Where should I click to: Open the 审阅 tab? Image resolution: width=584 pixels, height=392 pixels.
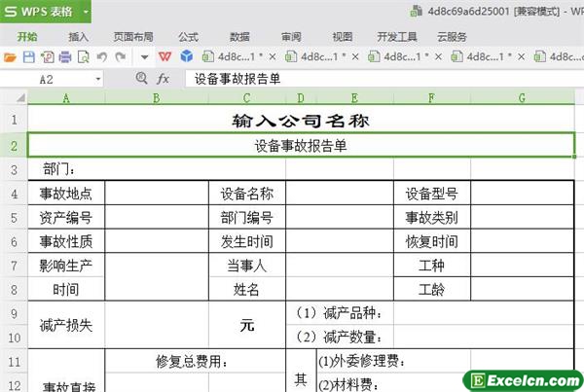point(291,37)
